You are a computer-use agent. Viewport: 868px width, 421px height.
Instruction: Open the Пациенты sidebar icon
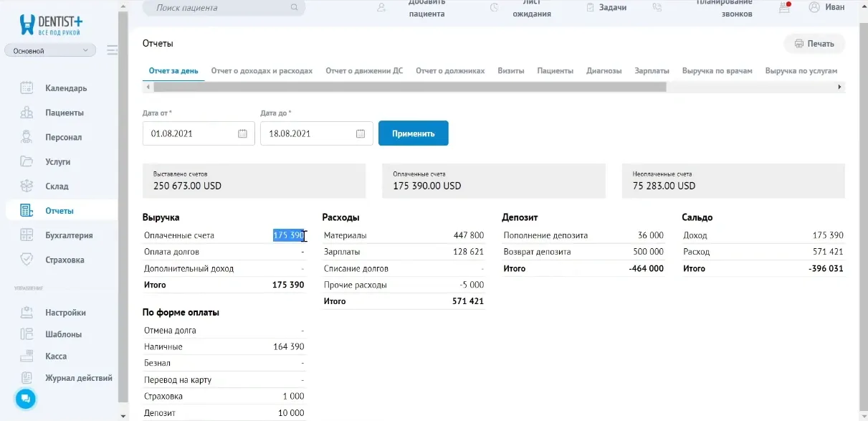27,113
